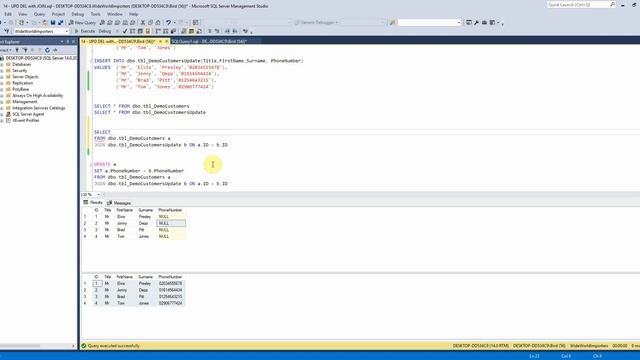Select the XEvent Profiler item

tap(25, 120)
